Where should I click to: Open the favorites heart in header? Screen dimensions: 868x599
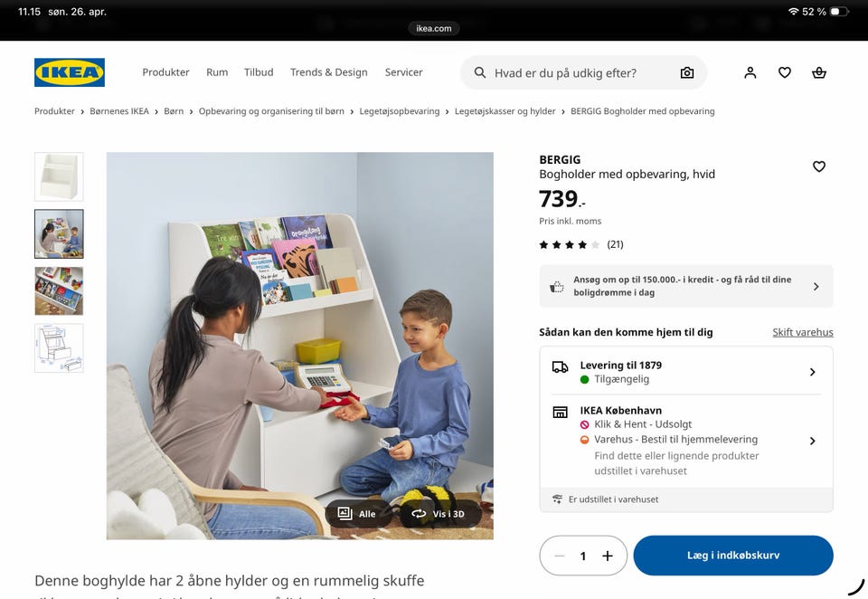pyautogui.click(x=785, y=72)
